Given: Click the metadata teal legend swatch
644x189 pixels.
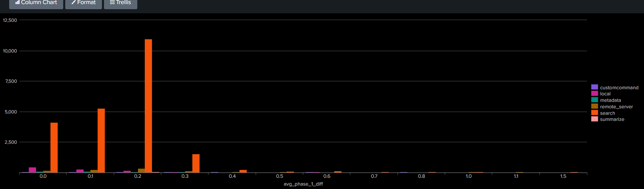Looking at the screenshot, I should (594, 100).
